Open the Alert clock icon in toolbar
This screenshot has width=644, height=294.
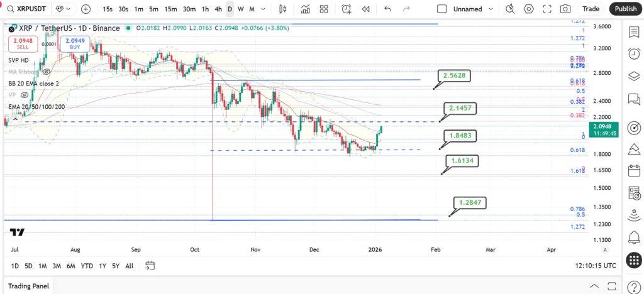pyautogui.click(x=347, y=9)
